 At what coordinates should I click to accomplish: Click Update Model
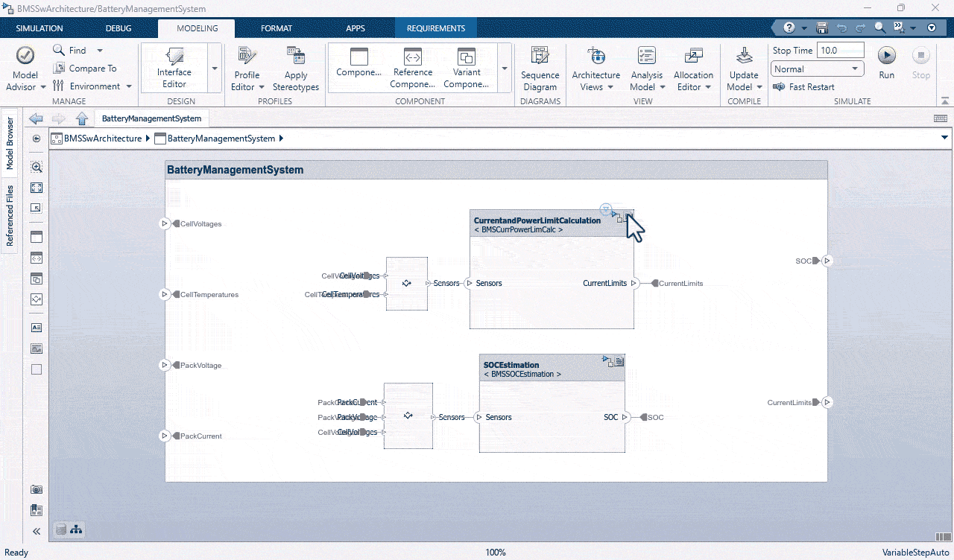coord(744,69)
